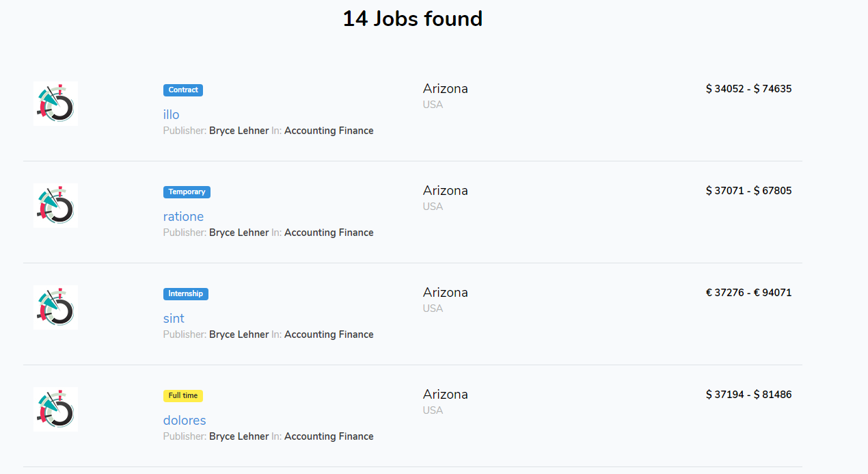
Task: Select the Temporary badge on ratione
Action: click(187, 192)
